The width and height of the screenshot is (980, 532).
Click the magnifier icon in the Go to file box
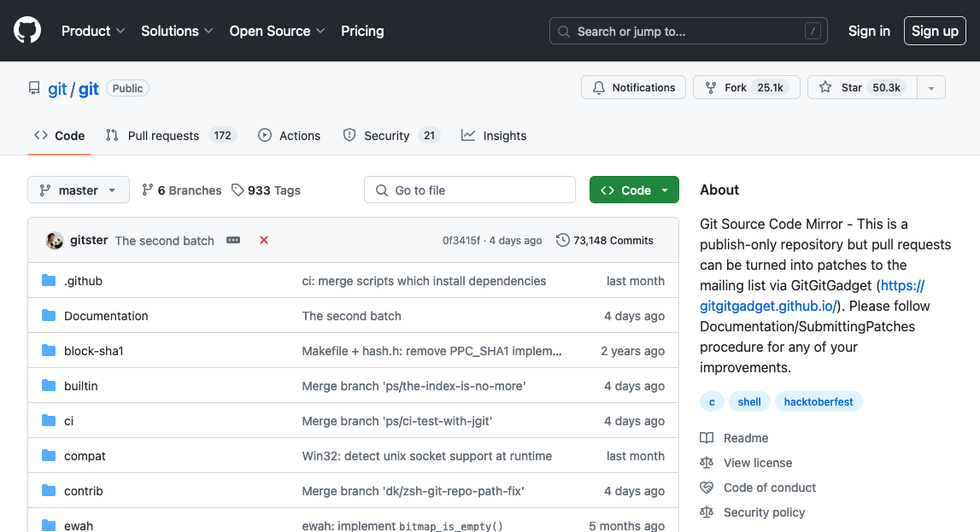pyautogui.click(x=381, y=190)
